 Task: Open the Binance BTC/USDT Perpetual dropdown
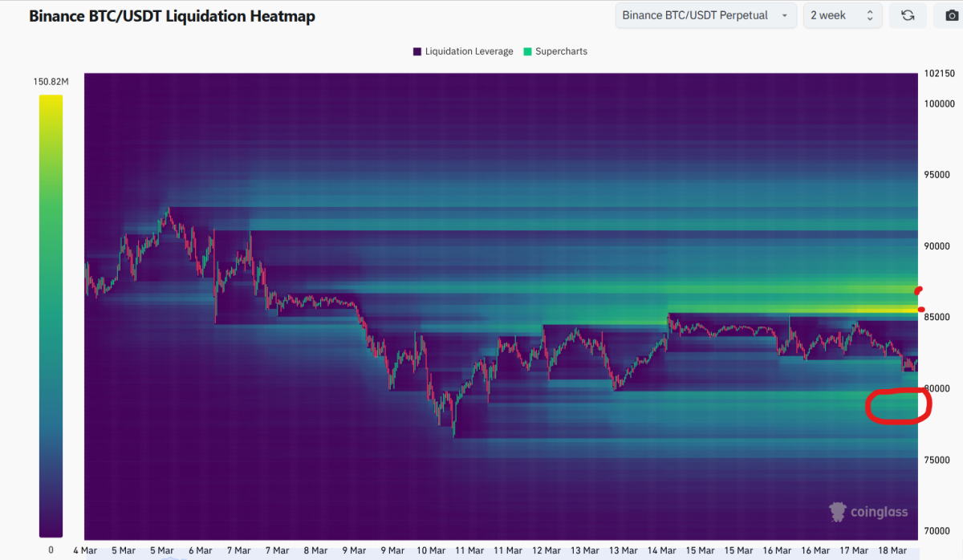click(x=705, y=15)
